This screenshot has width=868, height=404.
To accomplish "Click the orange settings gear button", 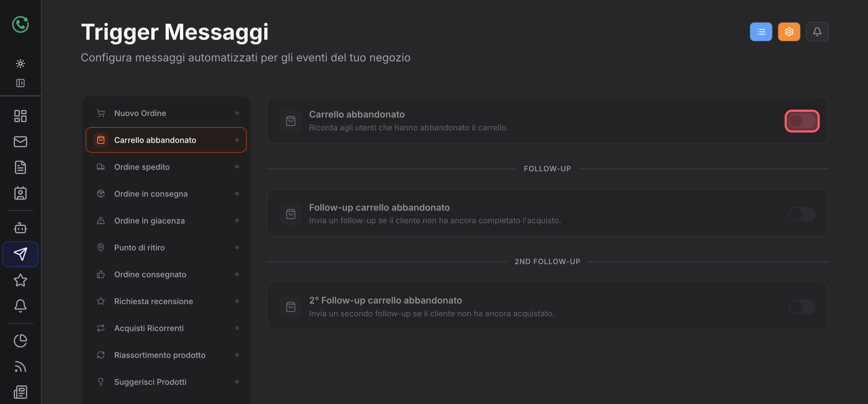I will pos(789,32).
